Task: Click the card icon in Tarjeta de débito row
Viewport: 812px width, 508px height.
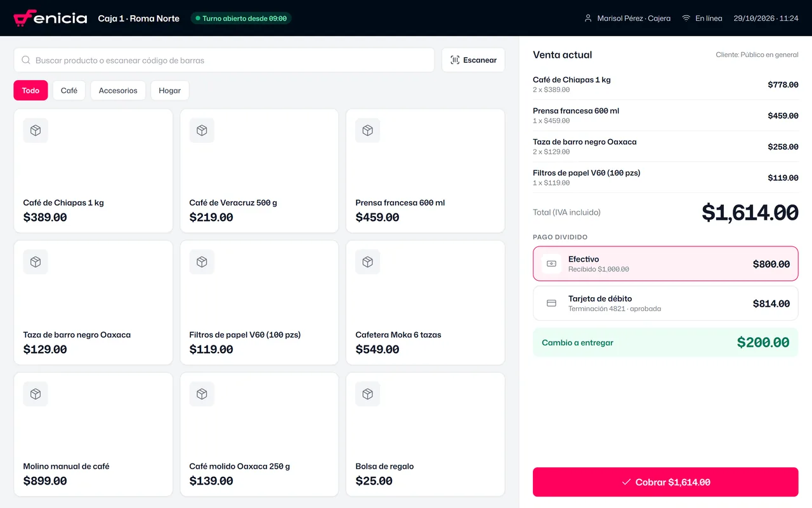Action: (551, 304)
